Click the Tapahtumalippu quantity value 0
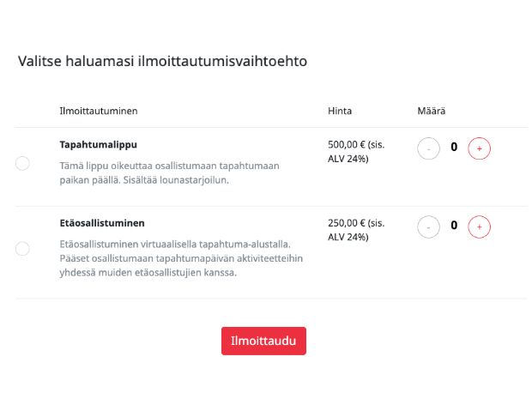 (454, 147)
